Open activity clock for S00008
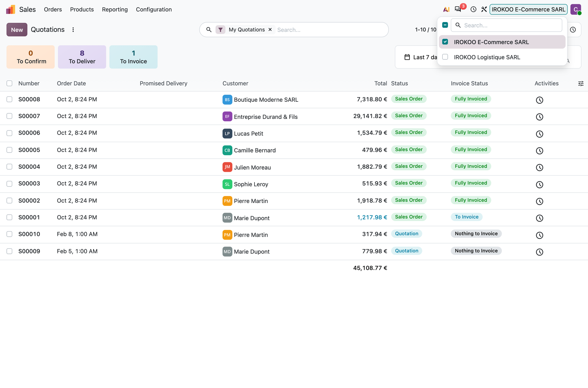The image size is (588, 388). (x=539, y=100)
